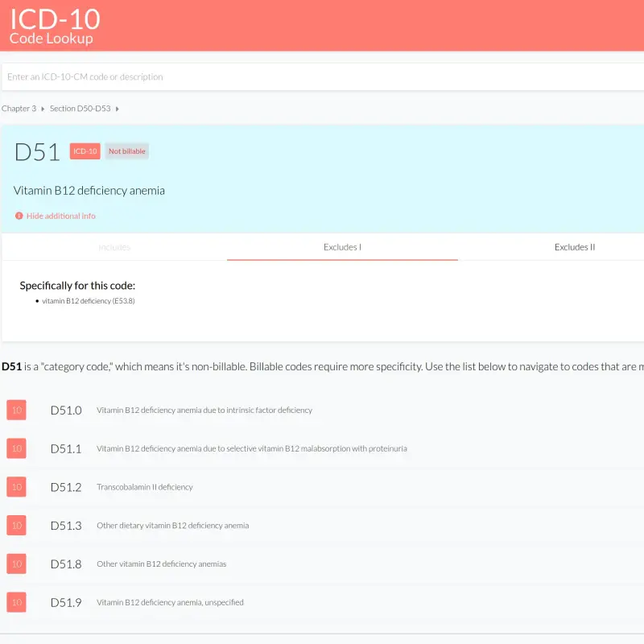
Task: Open code D51.0
Action: click(x=66, y=411)
